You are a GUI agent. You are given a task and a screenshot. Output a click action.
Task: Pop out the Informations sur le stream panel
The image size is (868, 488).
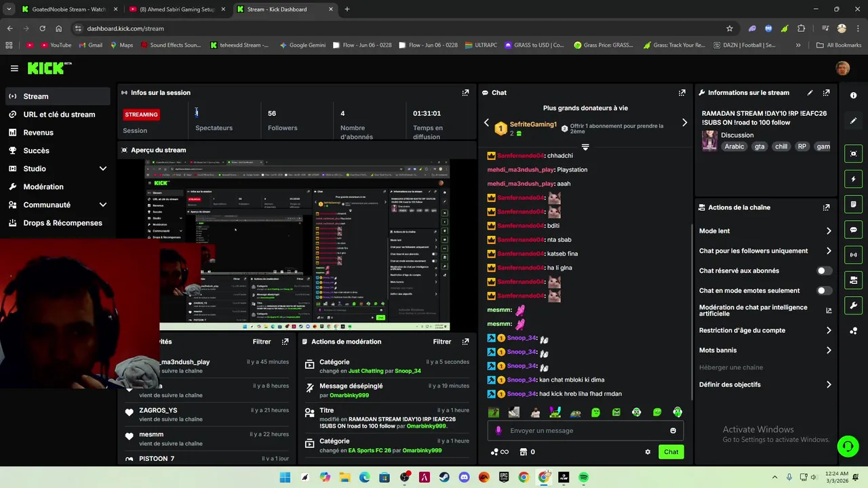(826, 93)
